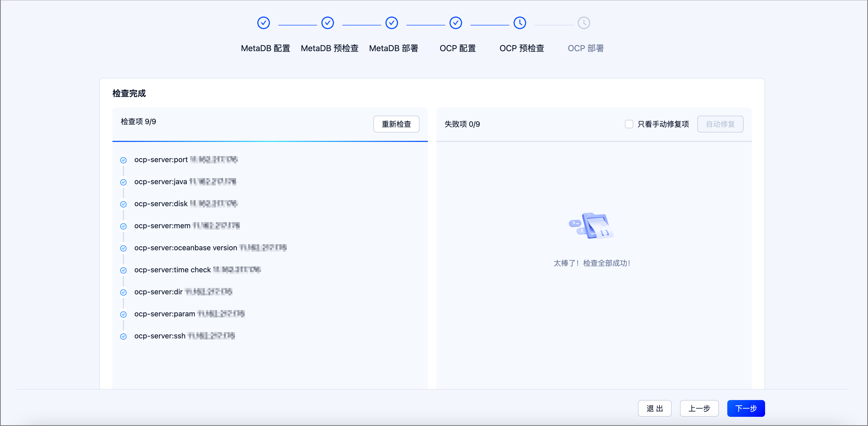Click the 太棒了！检查全部成功！ message
868x426 pixels.
592,263
